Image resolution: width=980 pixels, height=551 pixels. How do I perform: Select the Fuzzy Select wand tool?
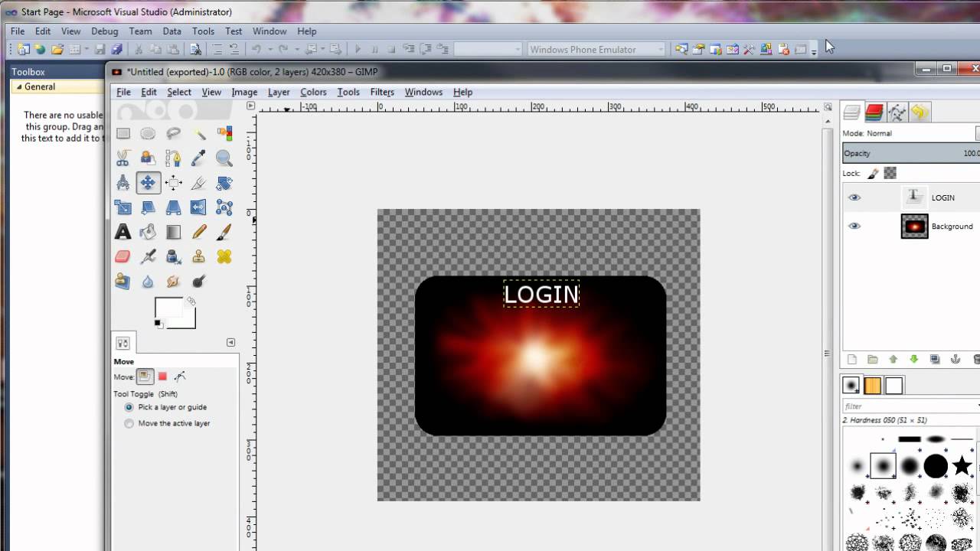point(199,133)
